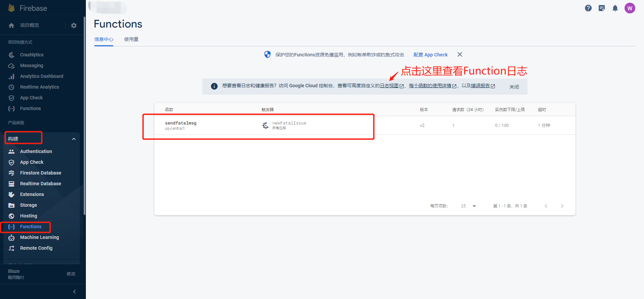Select Functions under build category
Screen dimensions: 644x299
pos(31,227)
